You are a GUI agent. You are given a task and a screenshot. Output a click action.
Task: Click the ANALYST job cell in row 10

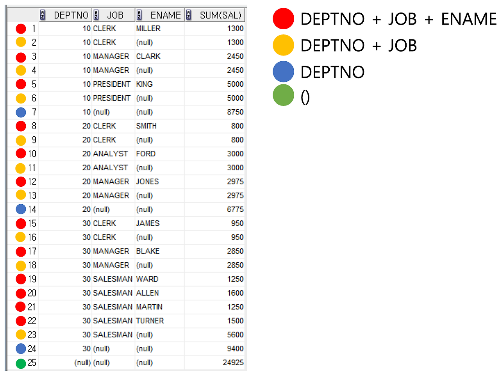pos(110,154)
